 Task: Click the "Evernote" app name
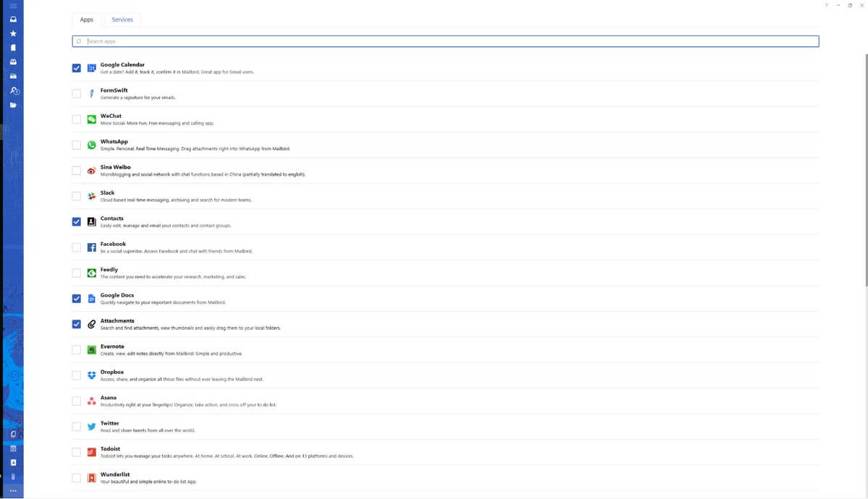[x=112, y=346]
